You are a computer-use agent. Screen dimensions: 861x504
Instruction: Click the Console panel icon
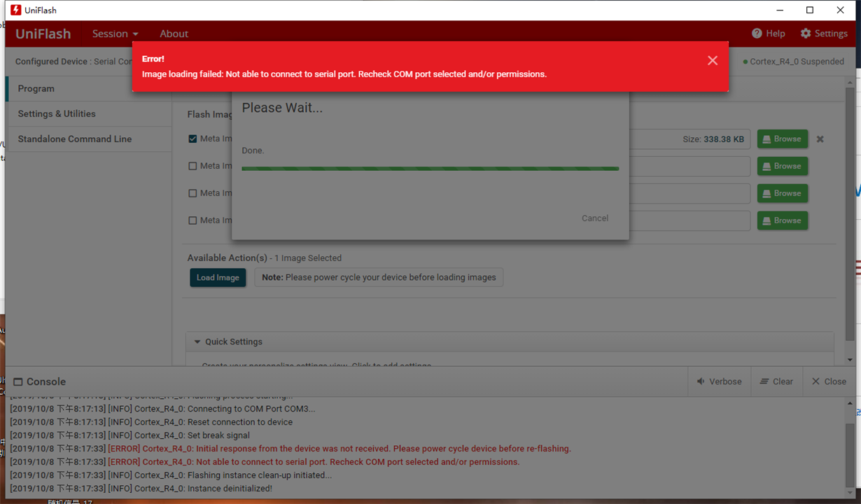tap(18, 381)
